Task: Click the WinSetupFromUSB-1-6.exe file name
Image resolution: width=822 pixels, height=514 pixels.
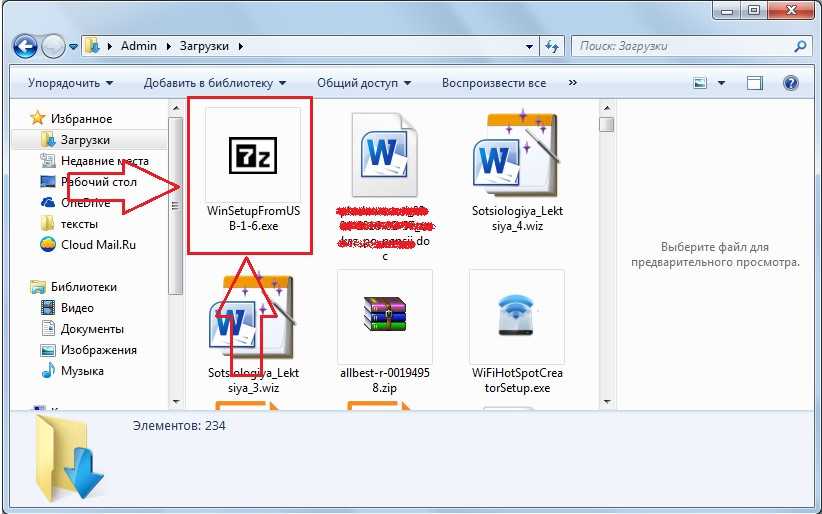Action: (x=253, y=219)
